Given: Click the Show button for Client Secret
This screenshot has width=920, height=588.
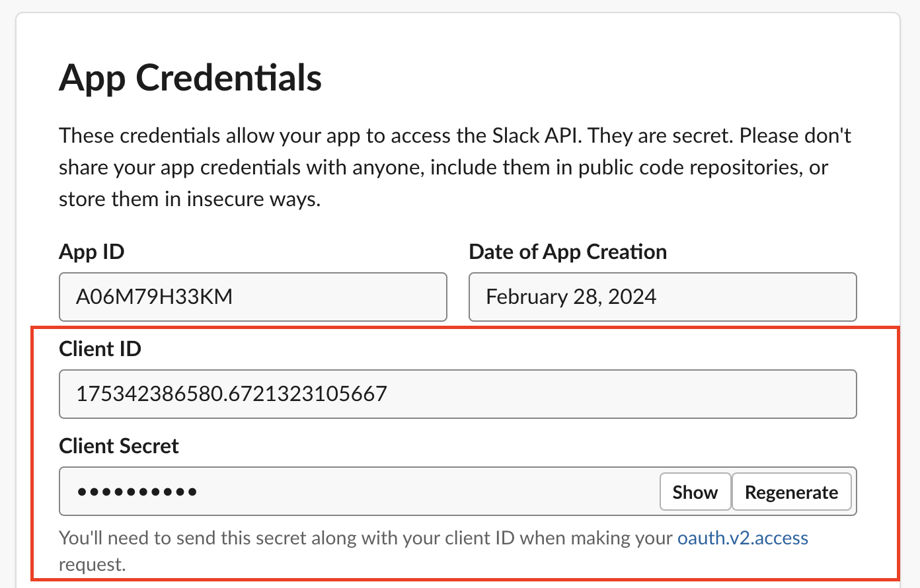Looking at the screenshot, I should (695, 492).
